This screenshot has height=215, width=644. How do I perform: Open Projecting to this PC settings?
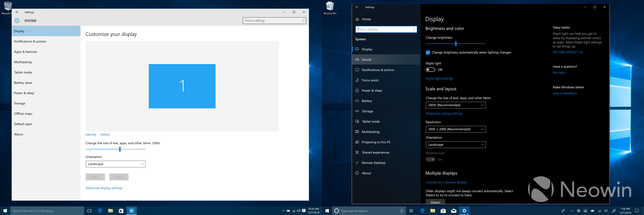point(376,142)
